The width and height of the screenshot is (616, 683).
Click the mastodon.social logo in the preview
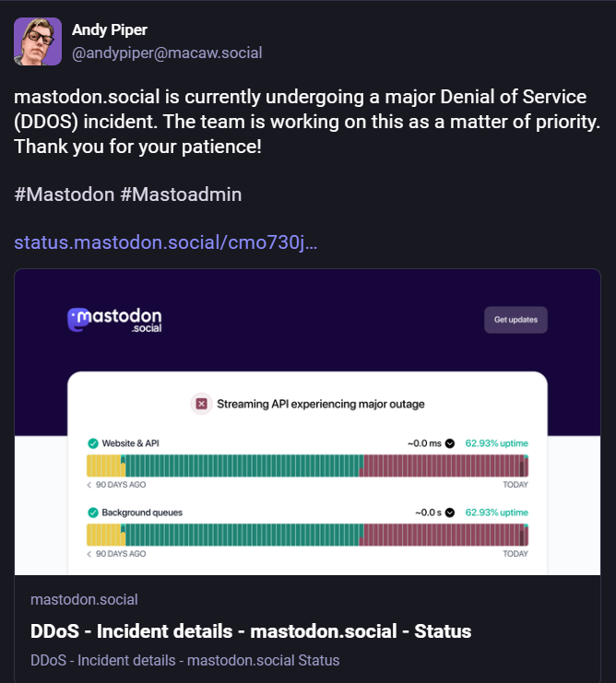[114, 321]
